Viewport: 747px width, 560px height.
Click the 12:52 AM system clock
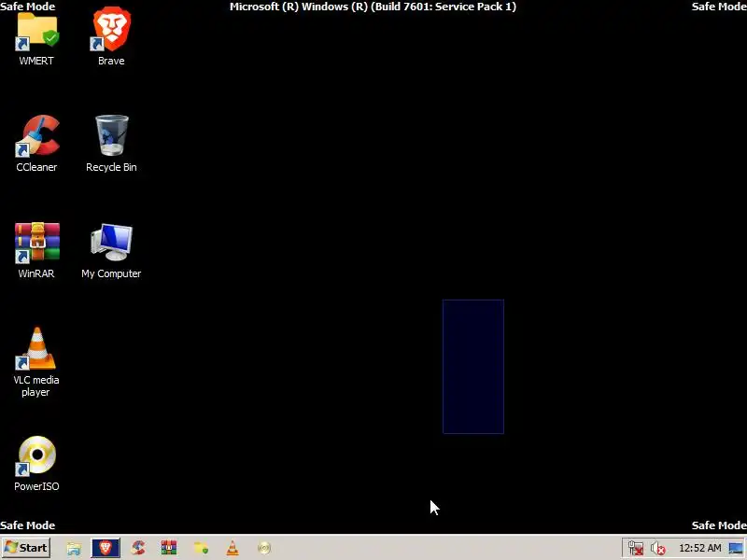tap(699, 548)
